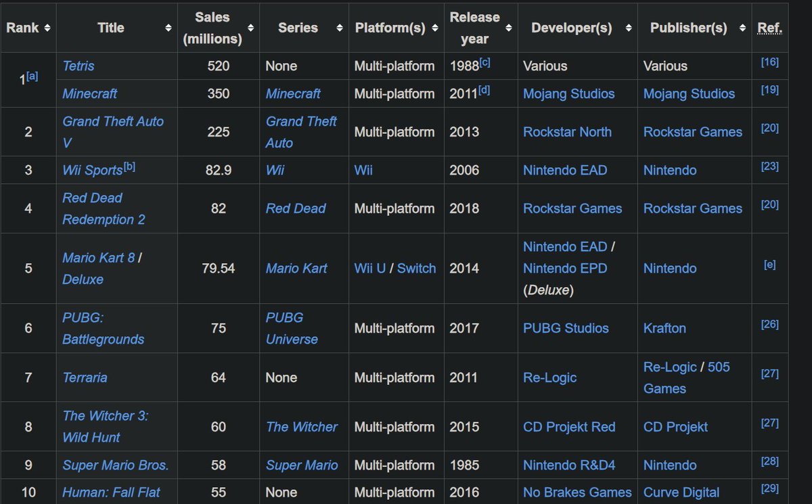This screenshot has height=504, width=812.
Task: Open Super Mario Bros. title link
Action: tap(116, 465)
